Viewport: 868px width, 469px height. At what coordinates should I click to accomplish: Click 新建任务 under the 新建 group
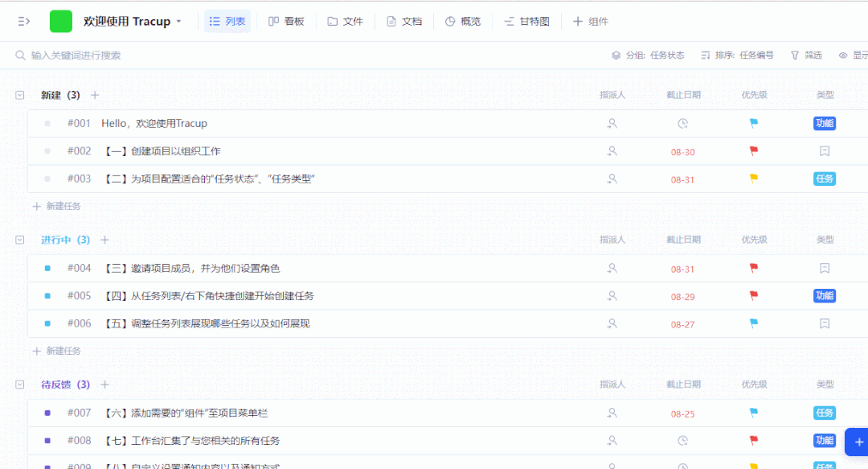point(57,206)
